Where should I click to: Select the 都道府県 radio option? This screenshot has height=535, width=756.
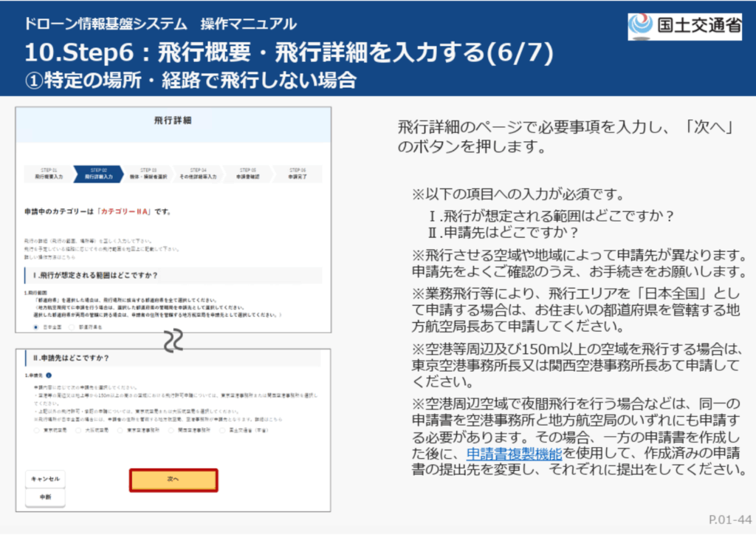click(72, 326)
